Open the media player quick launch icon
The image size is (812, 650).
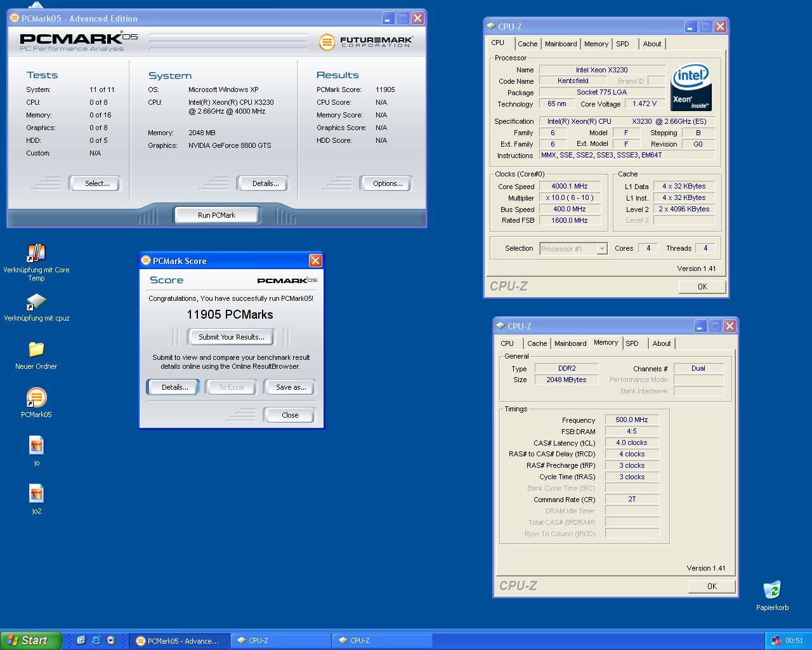point(110,640)
